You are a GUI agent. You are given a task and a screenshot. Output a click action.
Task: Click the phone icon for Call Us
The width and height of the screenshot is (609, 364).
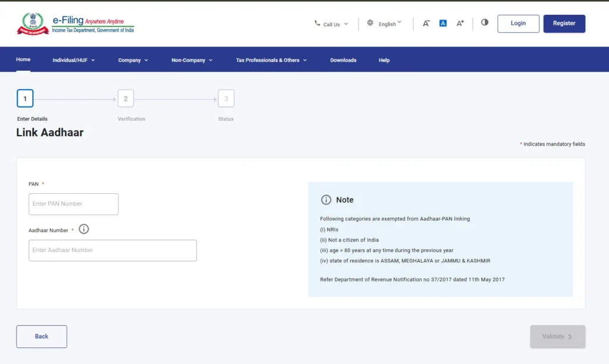pos(317,24)
